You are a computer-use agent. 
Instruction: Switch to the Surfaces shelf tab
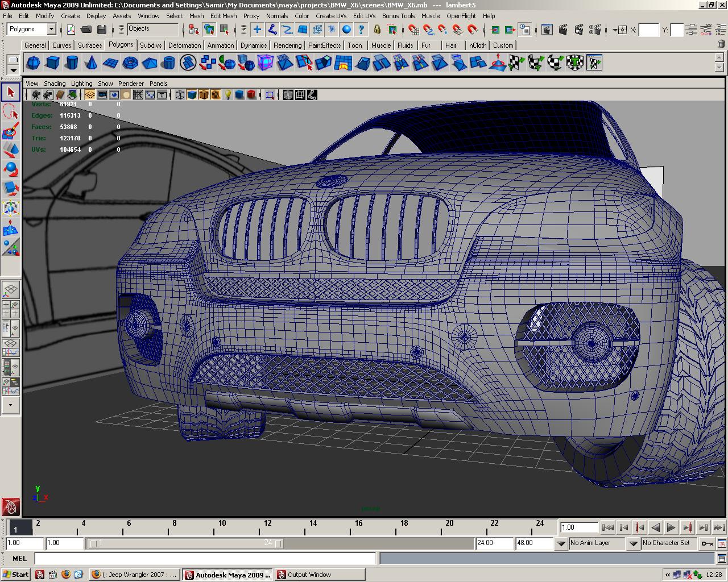pos(90,45)
